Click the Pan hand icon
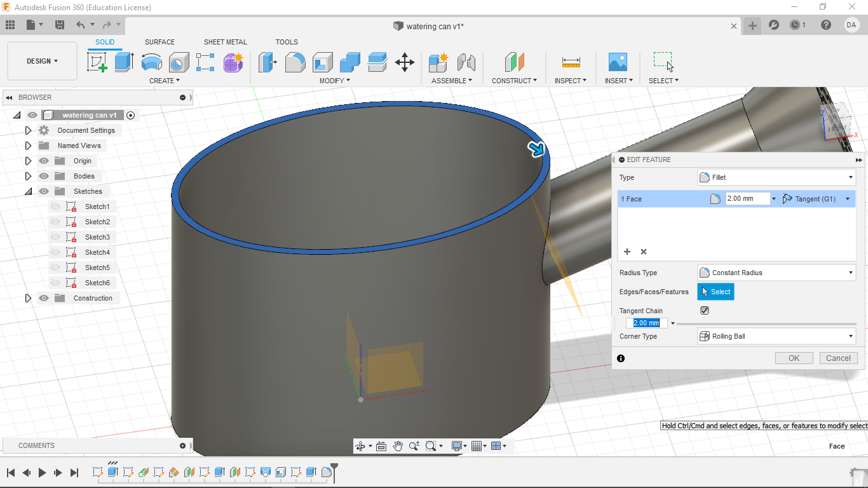 point(398,446)
